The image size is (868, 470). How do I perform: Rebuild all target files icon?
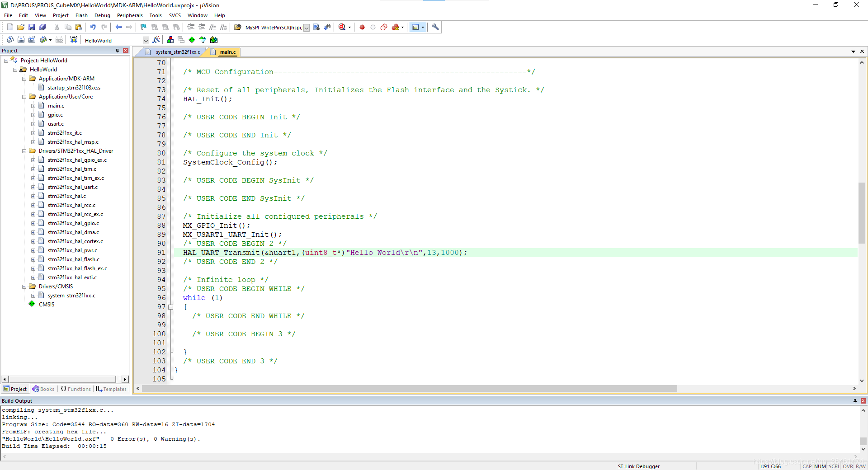(32, 40)
